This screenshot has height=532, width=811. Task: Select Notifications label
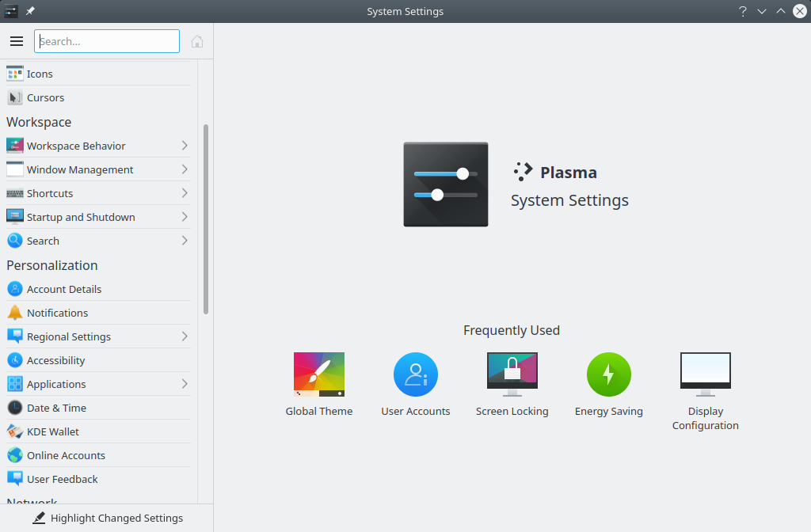tap(57, 313)
